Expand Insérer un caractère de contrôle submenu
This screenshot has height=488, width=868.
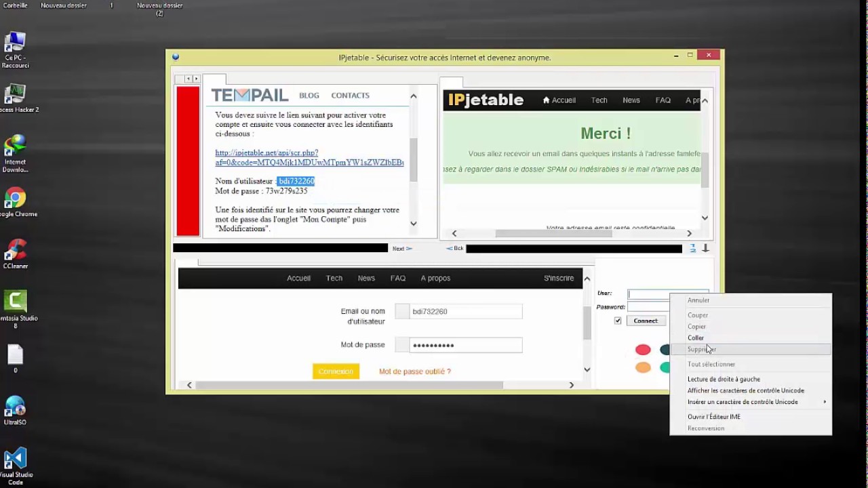tap(750, 402)
